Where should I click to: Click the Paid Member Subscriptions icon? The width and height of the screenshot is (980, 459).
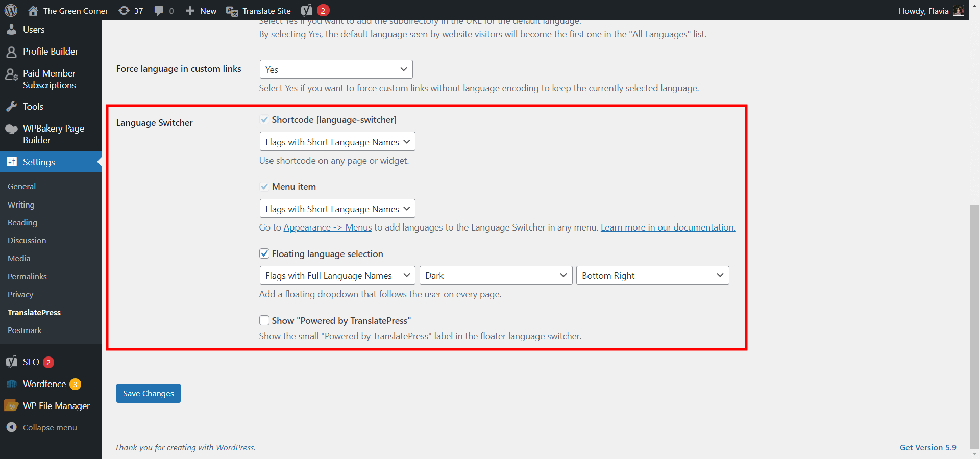coord(11,74)
